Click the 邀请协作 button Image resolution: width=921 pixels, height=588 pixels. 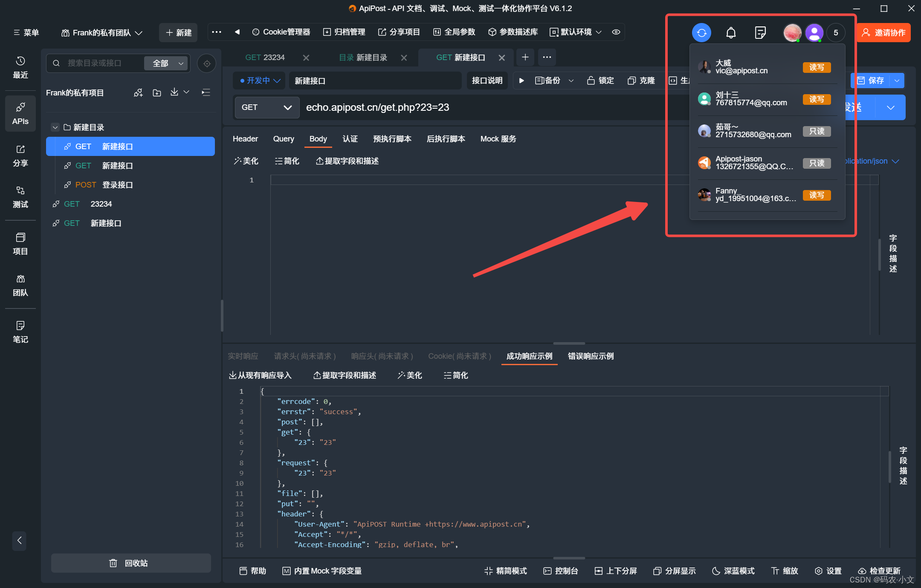883,33
